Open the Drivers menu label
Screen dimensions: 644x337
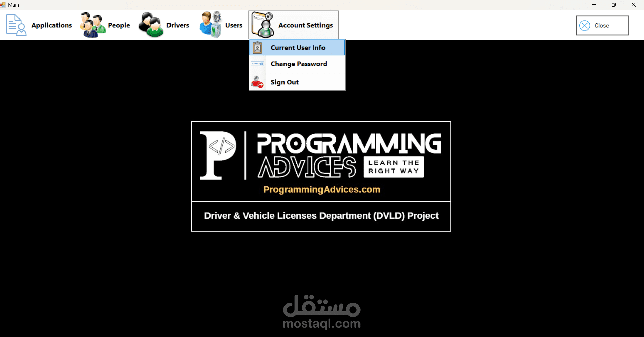point(178,25)
